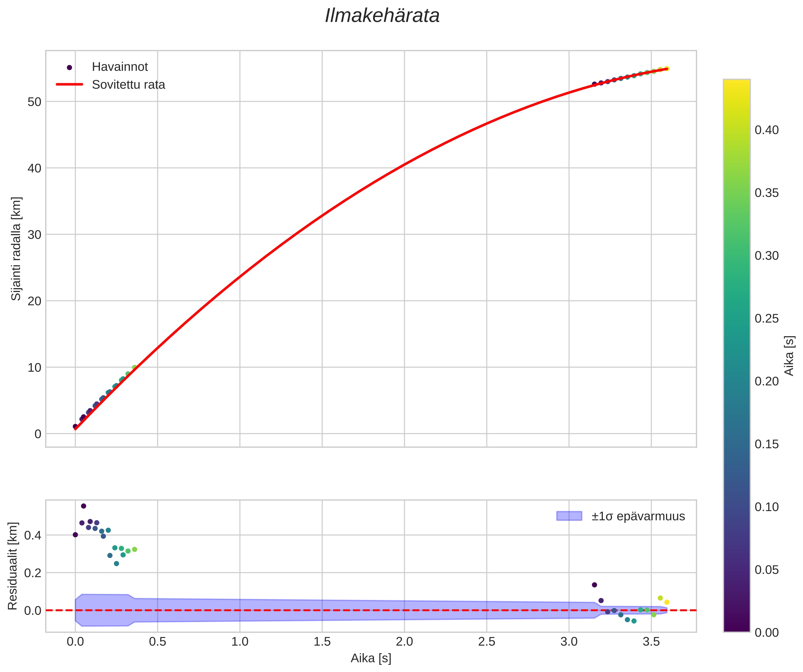The height and width of the screenshot is (672, 803).
Task: Click the 'Sovitettu rata' legend label
Action: click(128, 85)
